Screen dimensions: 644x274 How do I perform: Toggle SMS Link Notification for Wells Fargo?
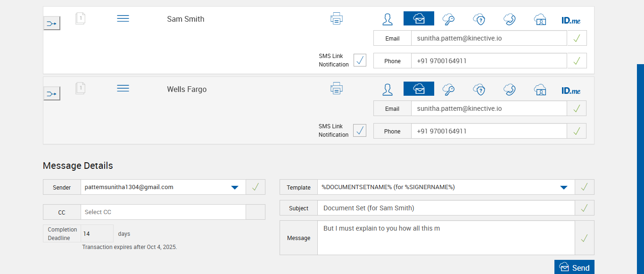[360, 131]
